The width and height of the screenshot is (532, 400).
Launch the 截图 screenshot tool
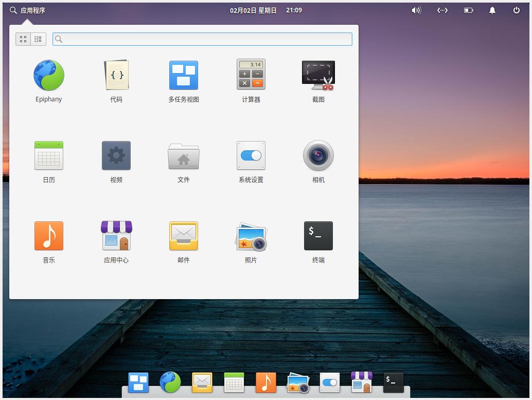click(318, 75)
